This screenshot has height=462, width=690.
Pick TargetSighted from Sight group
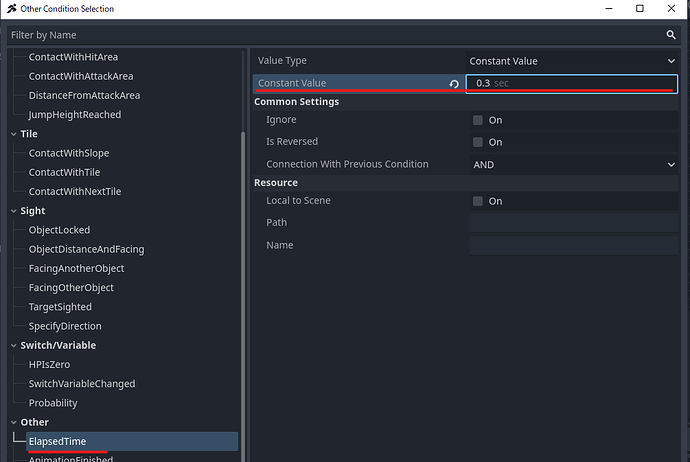pyautogui.click(x=60, y=307)
